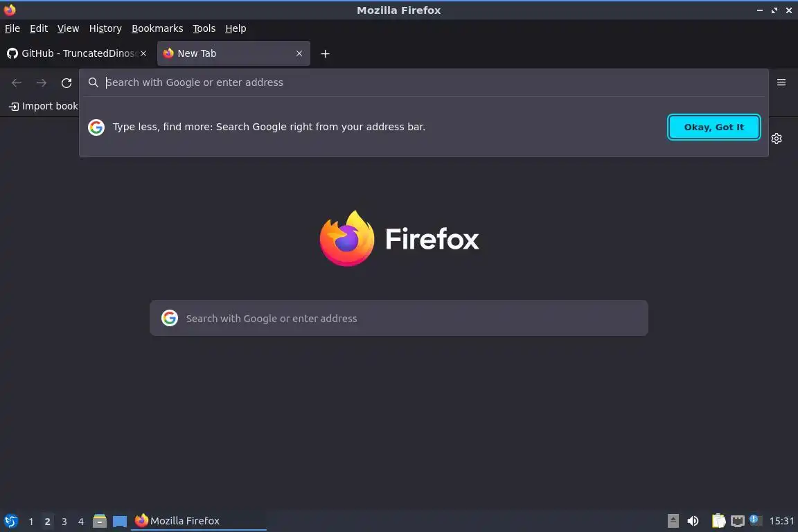Click the center page search box
The width and height of the screenshot is (798, 532).
[x=398, y=318]
